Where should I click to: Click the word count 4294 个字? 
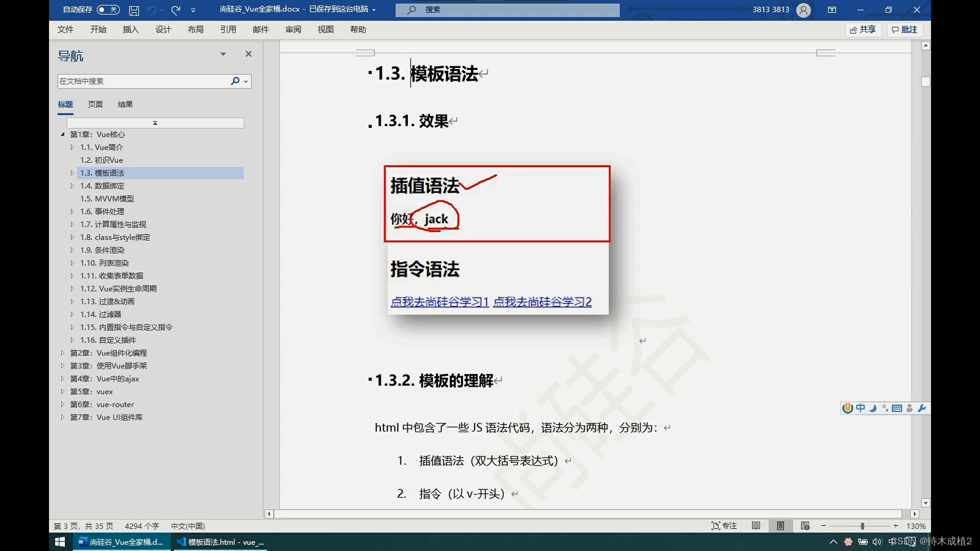click(142, 526)
